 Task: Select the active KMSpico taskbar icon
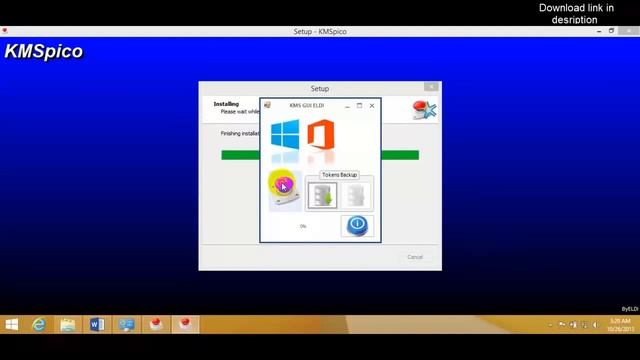tap(185, 324)
